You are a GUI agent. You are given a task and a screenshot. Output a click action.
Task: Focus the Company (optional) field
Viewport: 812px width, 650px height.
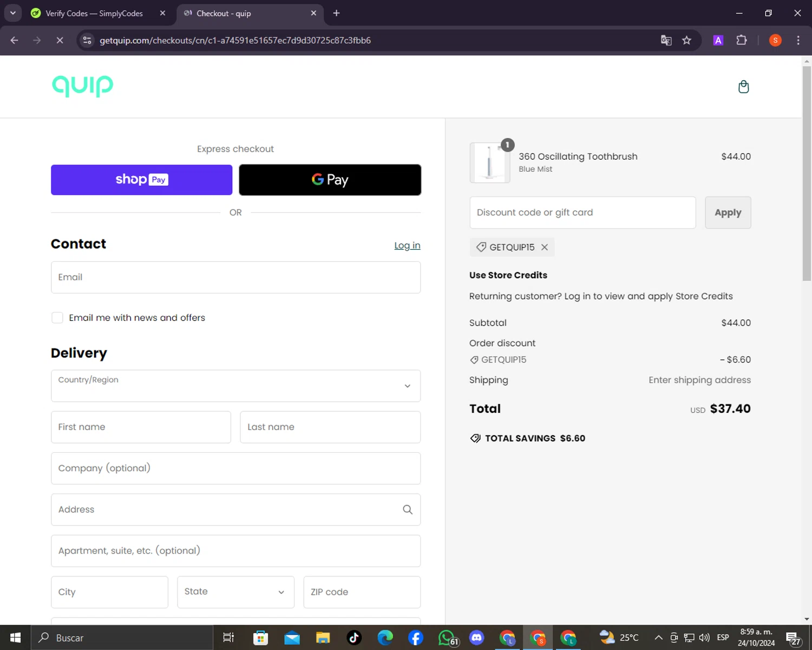tap(235, 468)
